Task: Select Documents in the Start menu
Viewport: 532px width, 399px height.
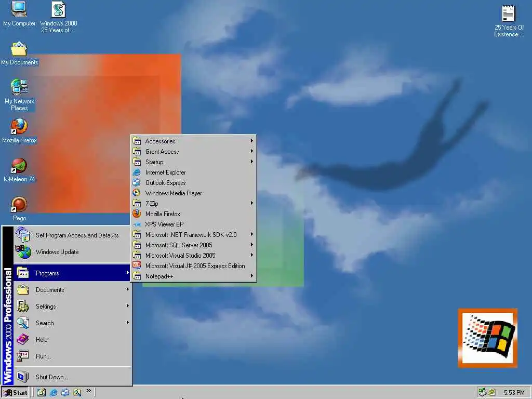Action: click(72, 289)
